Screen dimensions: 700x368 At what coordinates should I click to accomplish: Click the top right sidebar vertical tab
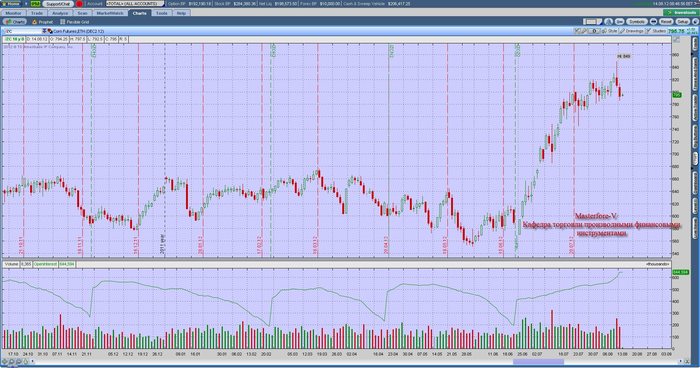[695, 45]
